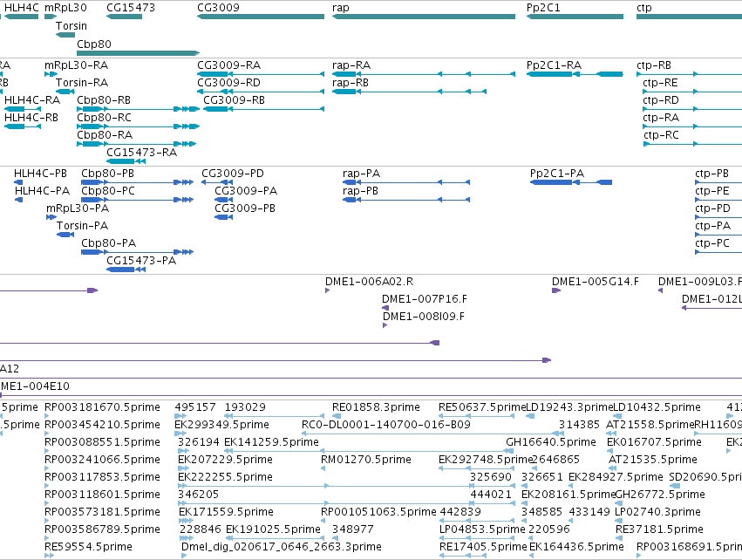Select the Pp2C1-RA transcript label
Viewport: 742px width, 560px height.
pos(554,65)
